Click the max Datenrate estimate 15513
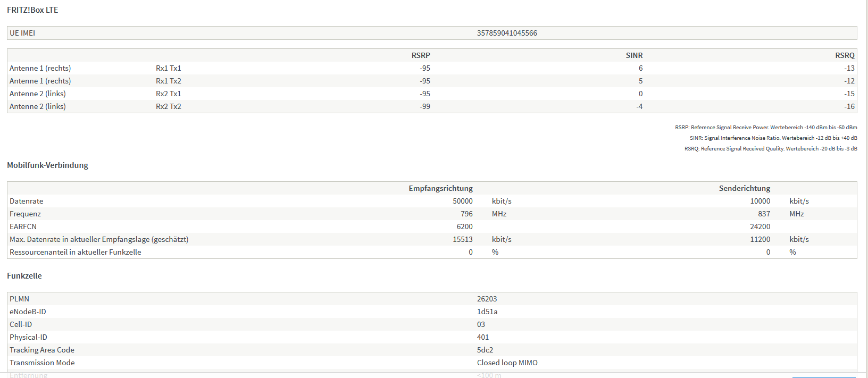Screen dimensions: 868x378 pos(462,239)
